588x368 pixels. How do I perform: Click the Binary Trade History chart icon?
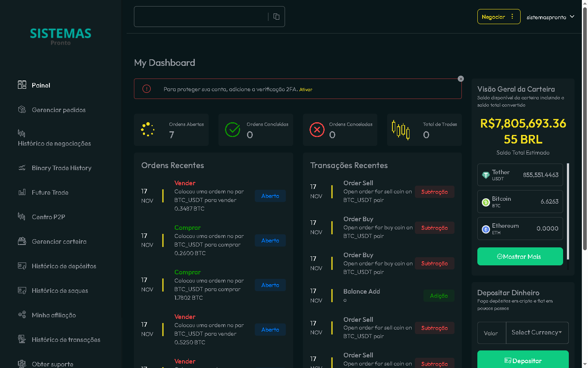pyautogui.click(x=22, y=168)
